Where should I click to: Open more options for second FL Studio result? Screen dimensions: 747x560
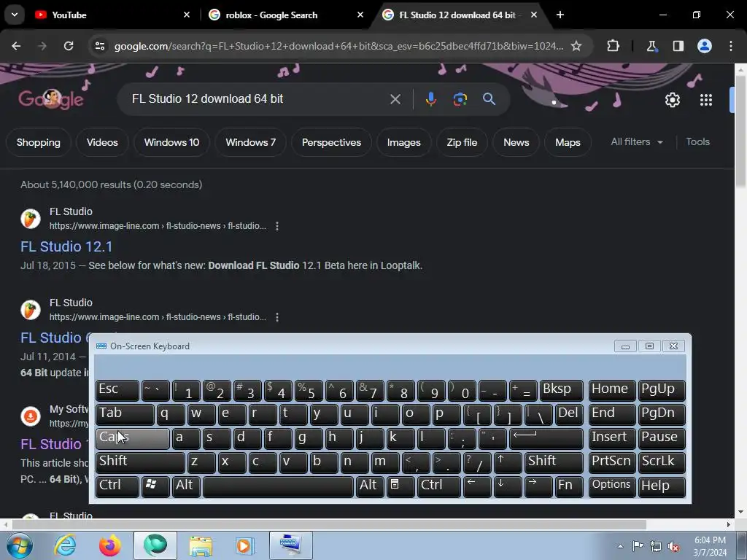(x=277, y=317)
